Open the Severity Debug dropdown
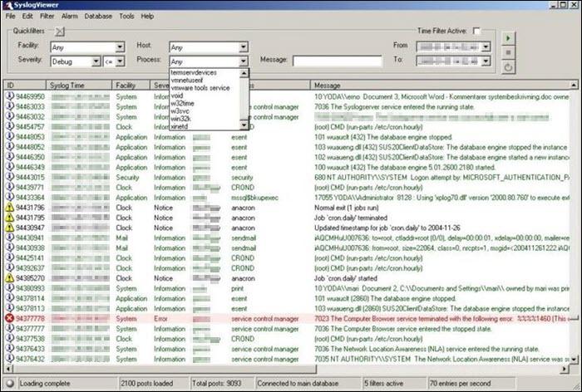Image resolution: width=582 pixels, height=392 pixels. pos(96,61)
